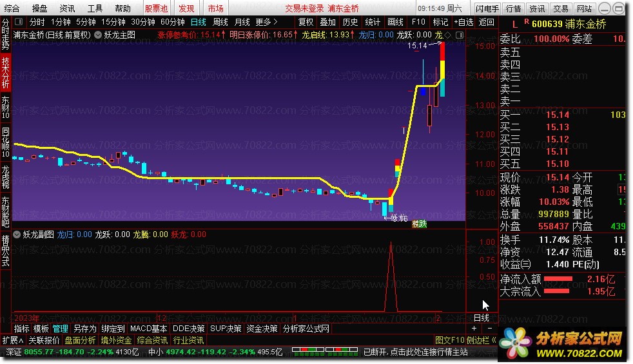The height and width of the screenshot is (364, 633).
Task: Select the MACD基本 indicator tab
Action: 148,329
